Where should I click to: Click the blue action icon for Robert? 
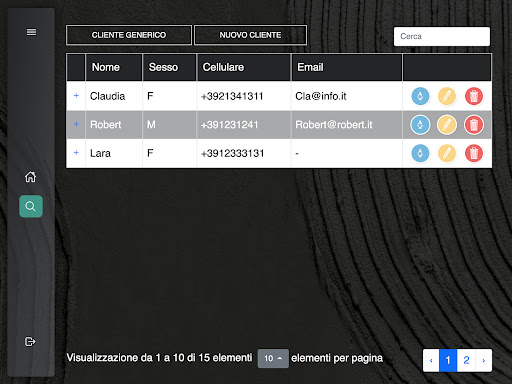[420, 125]
